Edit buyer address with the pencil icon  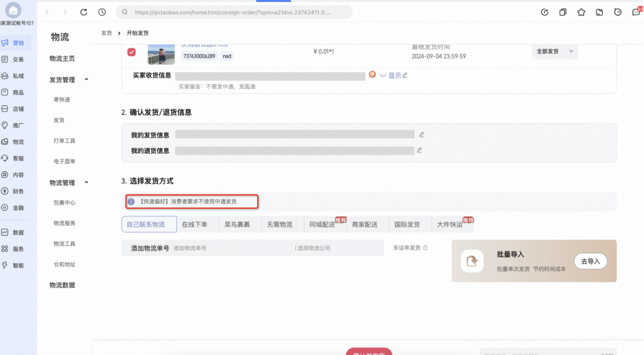tap(405, 75)
